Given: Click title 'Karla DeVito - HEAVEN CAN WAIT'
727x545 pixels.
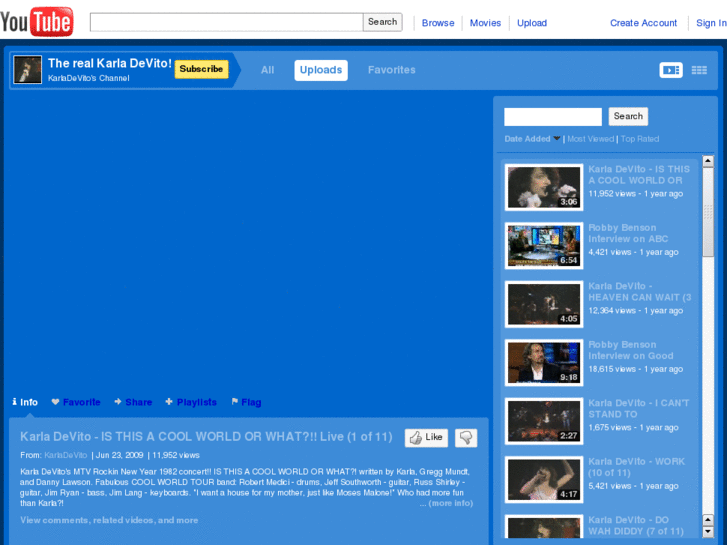Looking at the screenshot, I should click(x=639, y=292).
